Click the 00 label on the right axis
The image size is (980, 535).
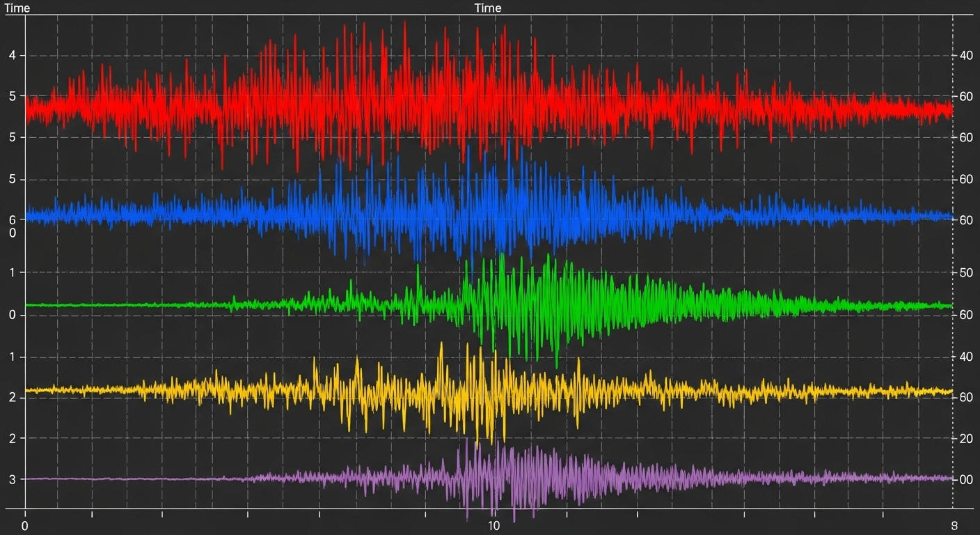965,480
